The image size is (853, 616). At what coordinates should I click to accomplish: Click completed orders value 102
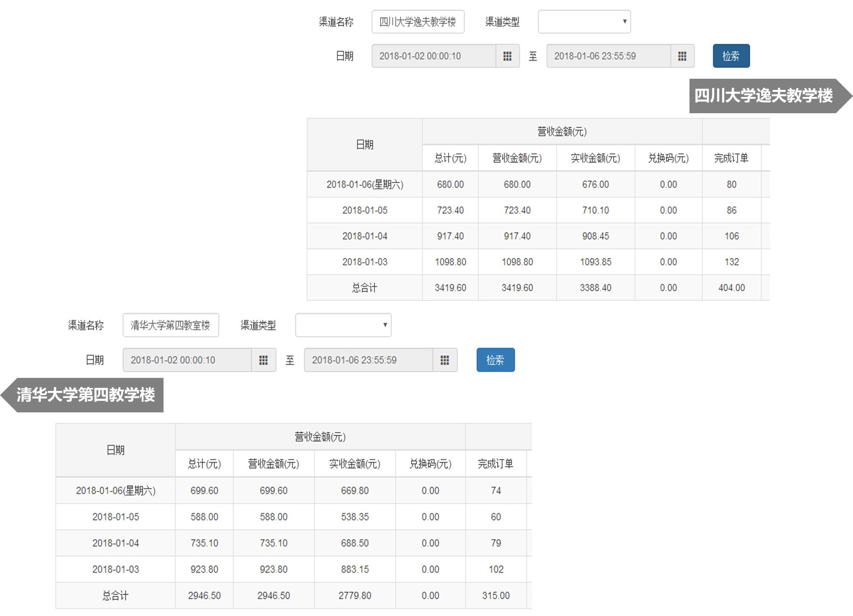496,569
